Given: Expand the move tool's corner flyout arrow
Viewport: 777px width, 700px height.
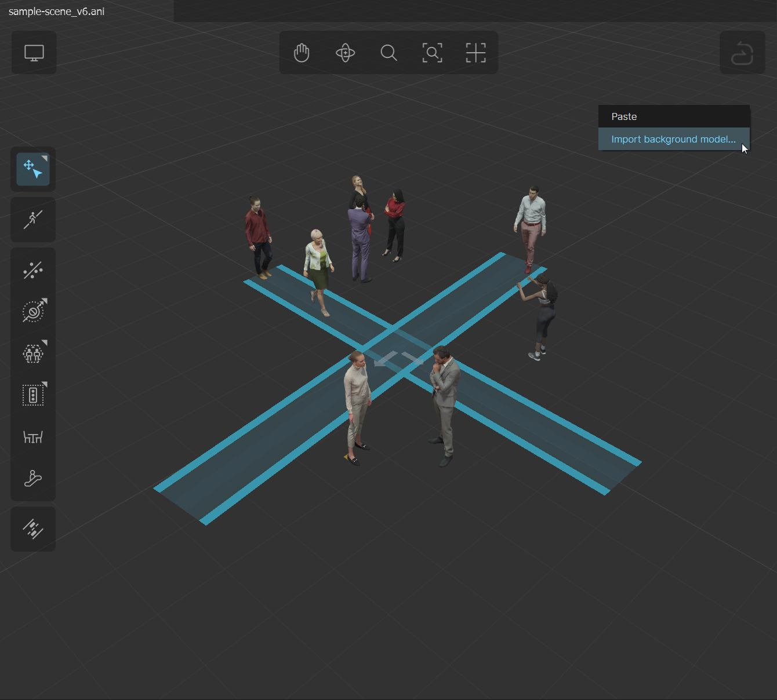Looking at the screenshot, I should [x=45, y=158].
